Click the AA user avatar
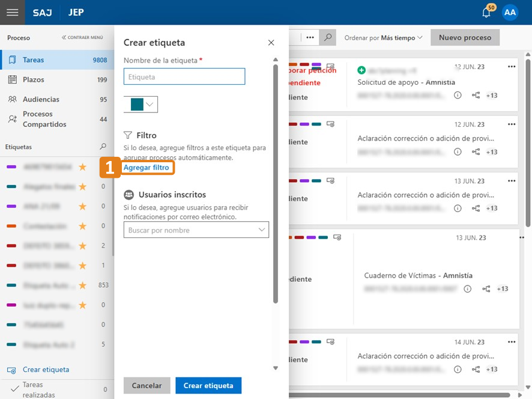 (x=510, y=13)
